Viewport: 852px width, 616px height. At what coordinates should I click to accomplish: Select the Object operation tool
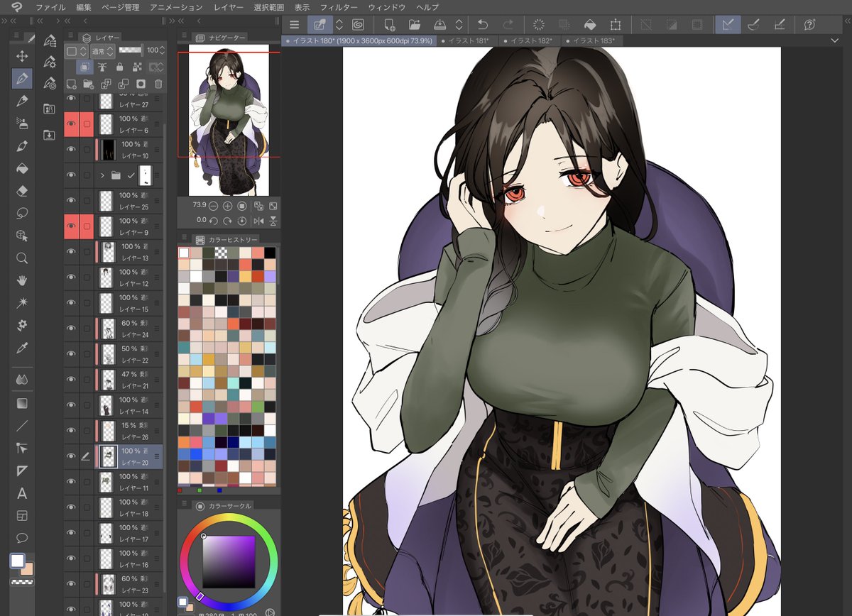click(22, 236)
